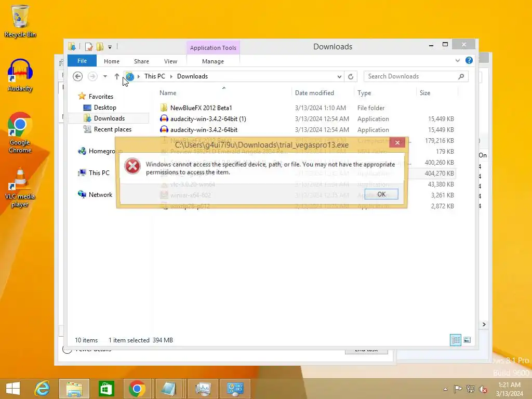Open the Windows Start button
The height and width of the screenshot is (399, 532).
(x=13, y=389)
